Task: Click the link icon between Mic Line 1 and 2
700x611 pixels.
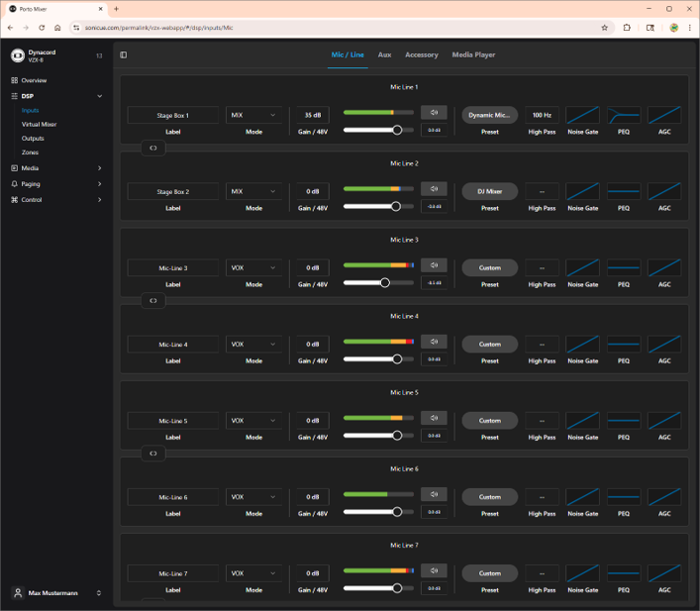Action: [x=152, y=148]
